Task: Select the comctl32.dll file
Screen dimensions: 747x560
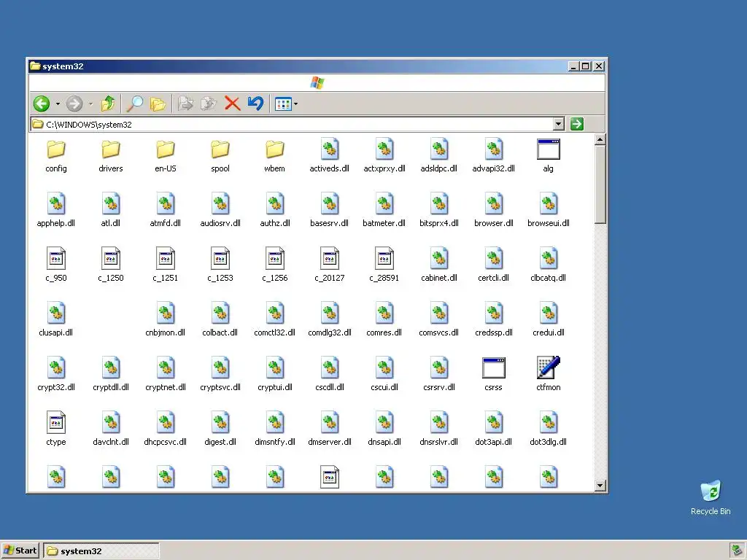Action: click(x=275, y=320)
